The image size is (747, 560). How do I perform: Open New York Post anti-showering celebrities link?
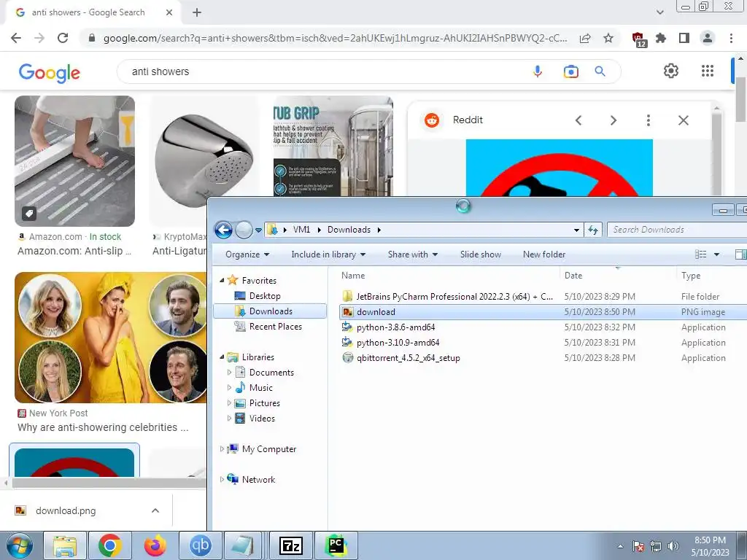103,427
